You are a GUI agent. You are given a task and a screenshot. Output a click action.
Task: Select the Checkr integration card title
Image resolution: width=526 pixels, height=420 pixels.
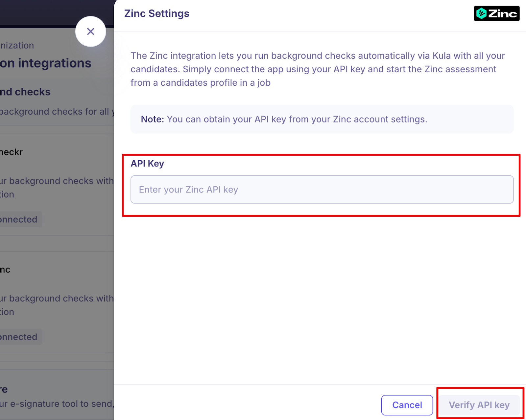click(x=12, y=152)
